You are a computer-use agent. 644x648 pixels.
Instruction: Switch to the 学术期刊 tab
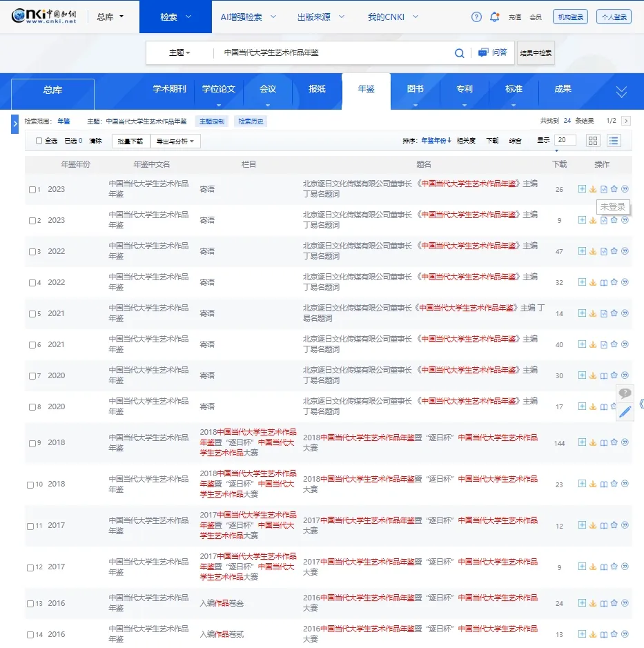pos(169,89)
